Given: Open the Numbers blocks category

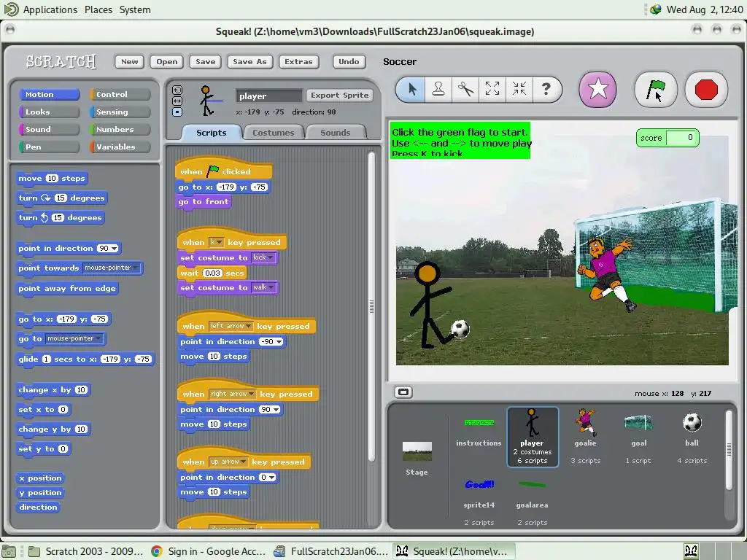Looking at the screenshot, I should [x=120, y=130].
